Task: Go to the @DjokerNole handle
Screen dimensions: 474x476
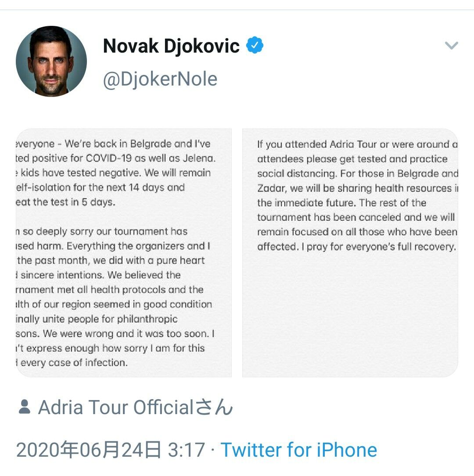Action: click(x=160, y=79)
